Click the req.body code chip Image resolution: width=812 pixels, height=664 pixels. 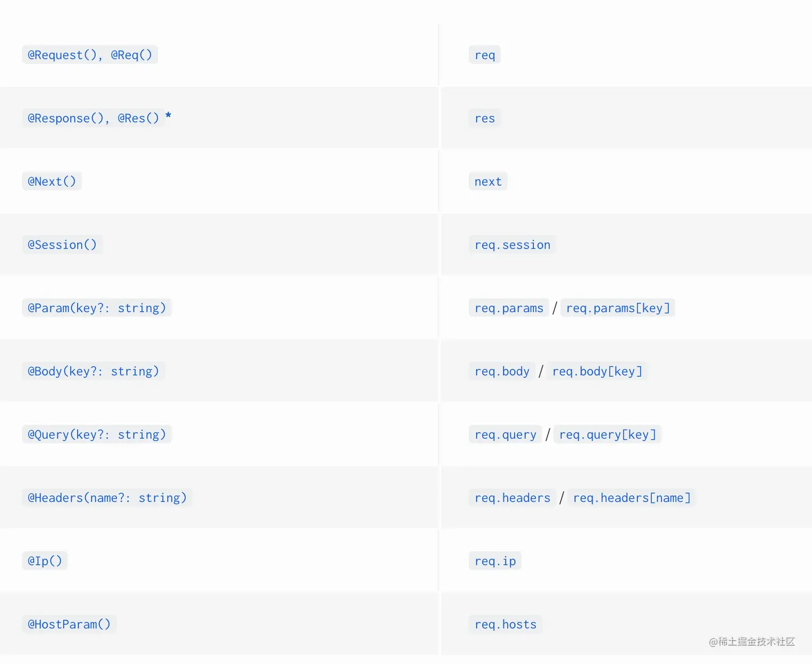click(x=502, y=371)
